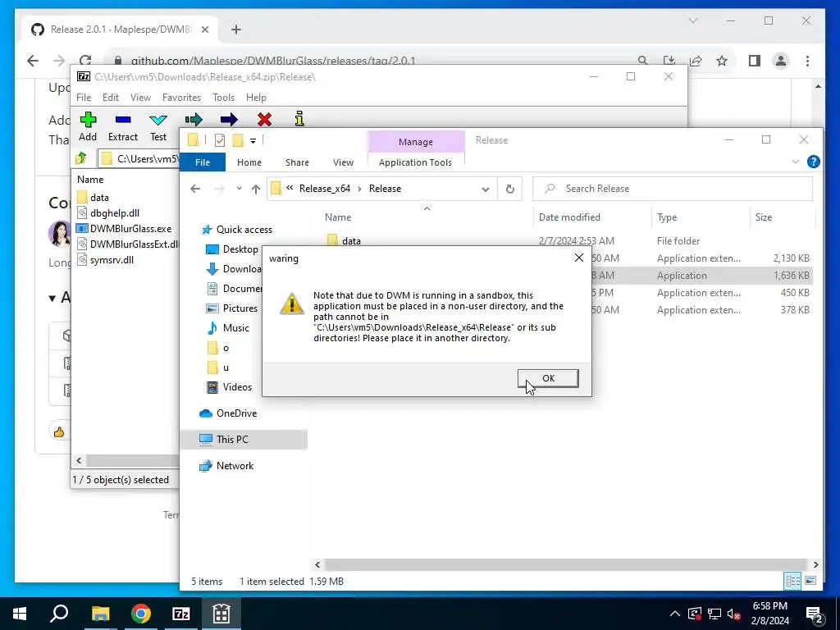
Task: Click the 7-Zip Delete red X icon
Action: pyautogui.click(x=264, y=120)
